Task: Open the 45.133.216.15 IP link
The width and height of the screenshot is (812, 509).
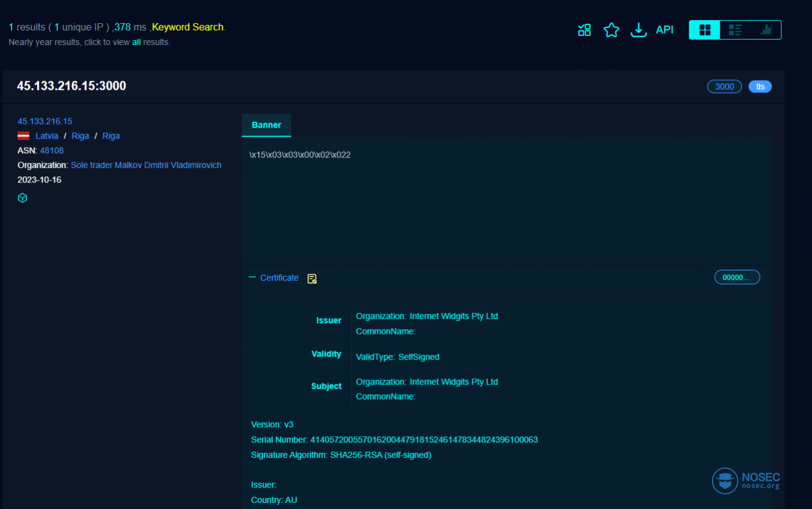Action: tap(45, 121)
